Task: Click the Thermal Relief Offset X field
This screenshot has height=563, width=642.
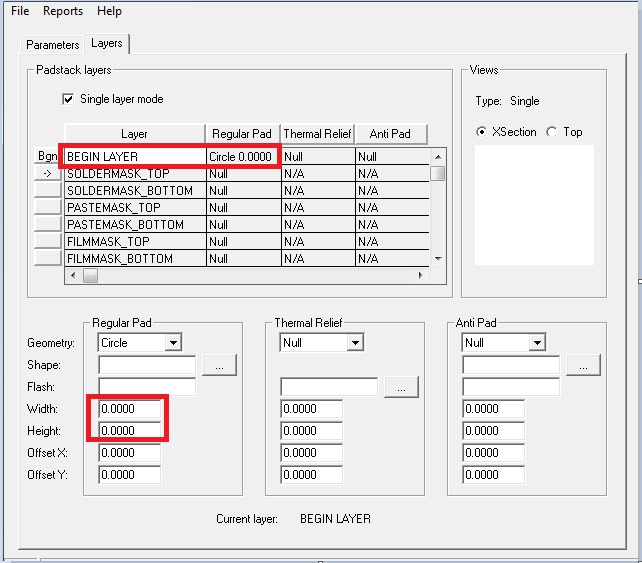Action: click(312, 453)
